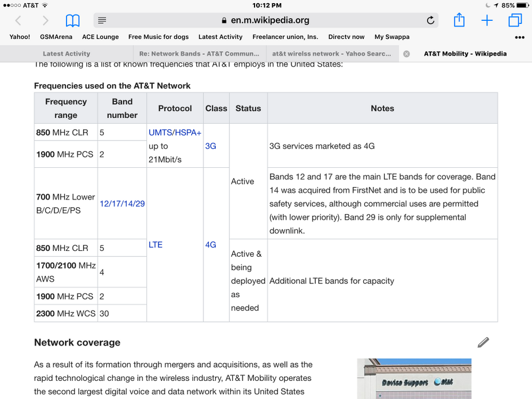Viewport: 532px width, 399px height.
Task: Switch to Re: Network Bands tab
Action: (199, 54)
